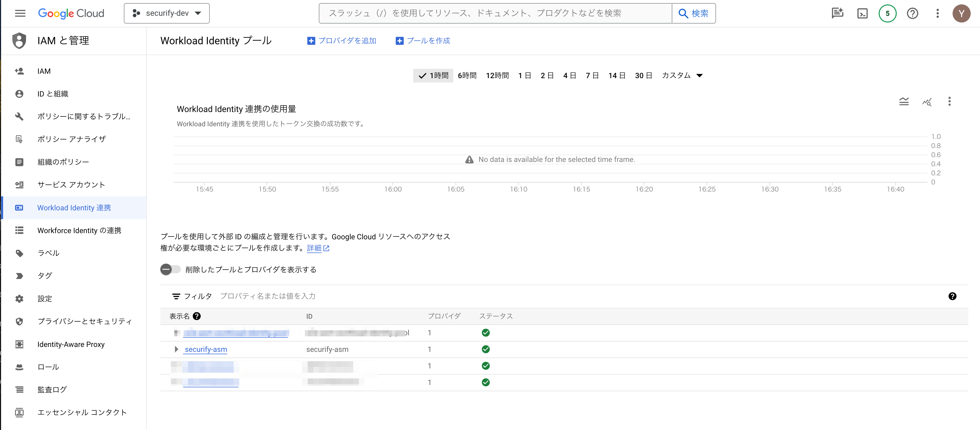Select the 12時間 time range
The image size is (980, 430).
497,76
